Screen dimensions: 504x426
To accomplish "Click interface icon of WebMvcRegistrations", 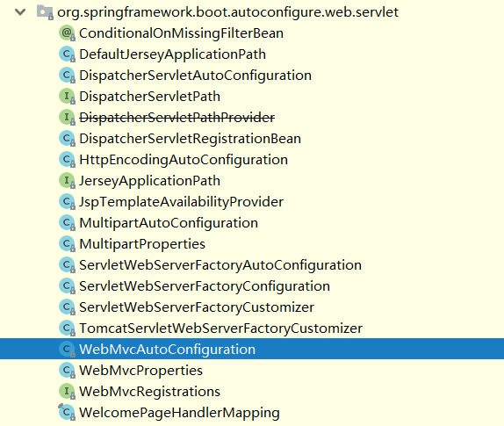I will tap(68, 391).
